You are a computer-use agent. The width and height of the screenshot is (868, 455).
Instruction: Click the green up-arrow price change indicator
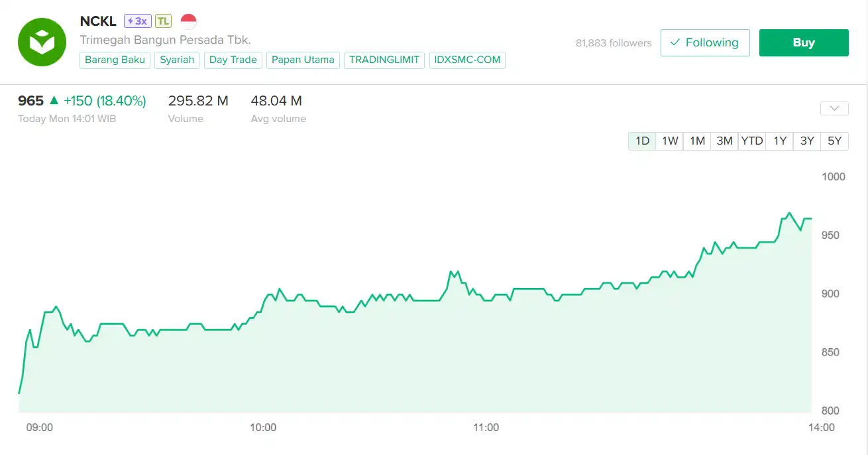point(54,101)
